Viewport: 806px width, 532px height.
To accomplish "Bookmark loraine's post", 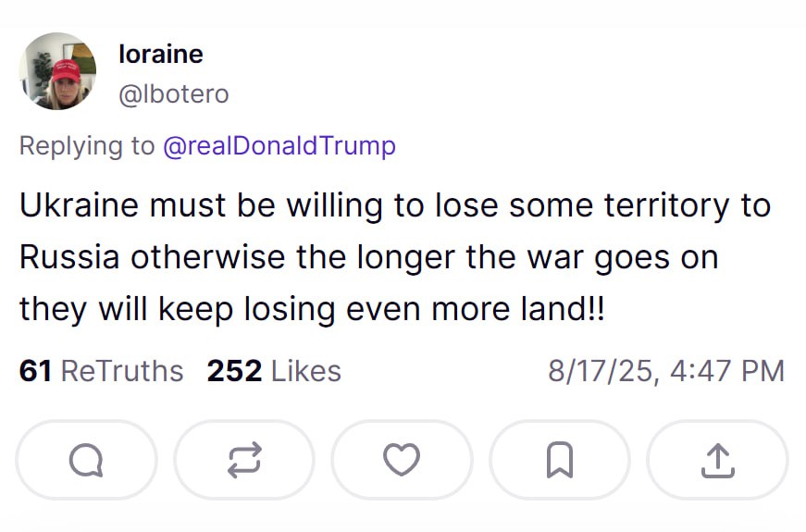I will [559, 460].
